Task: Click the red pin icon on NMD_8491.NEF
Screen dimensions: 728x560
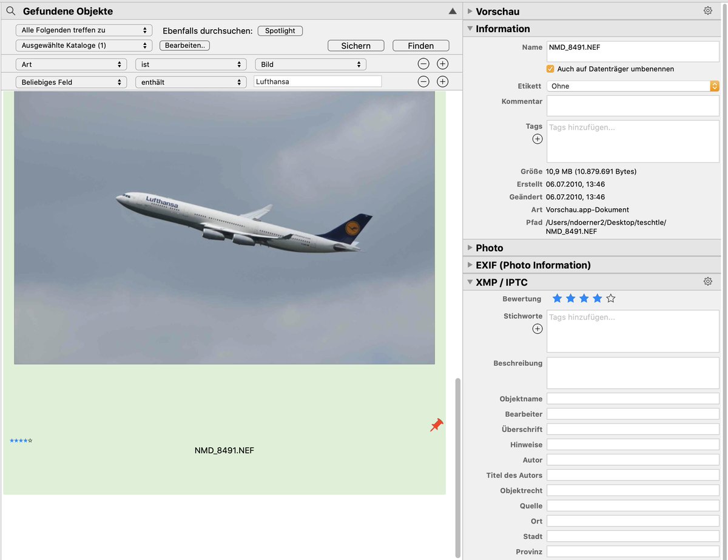Action: click(x=436, y=425)
